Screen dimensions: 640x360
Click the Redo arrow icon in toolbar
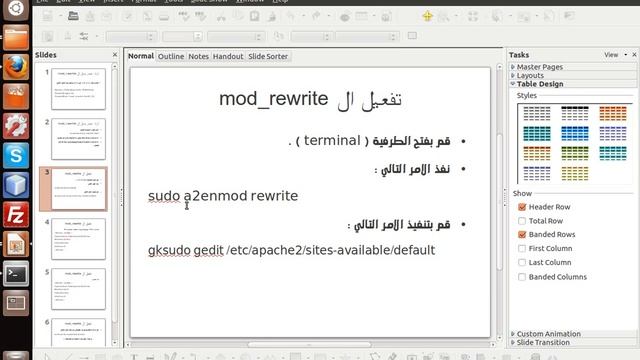pyautogui.click(x=316, y=16)
